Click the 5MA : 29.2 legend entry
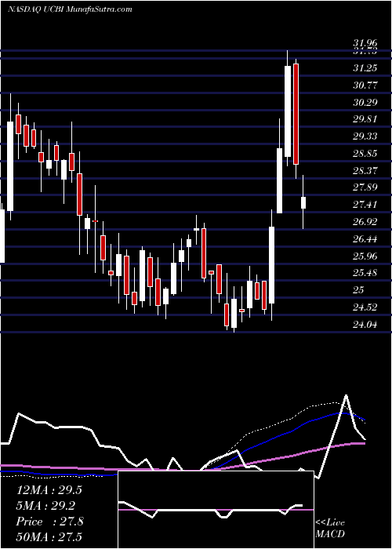This screenshot has width=392, height=549. click(x=45, y=506)
